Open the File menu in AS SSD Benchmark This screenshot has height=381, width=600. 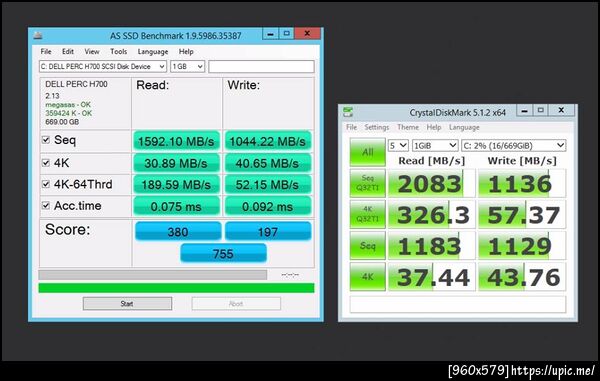46,52
